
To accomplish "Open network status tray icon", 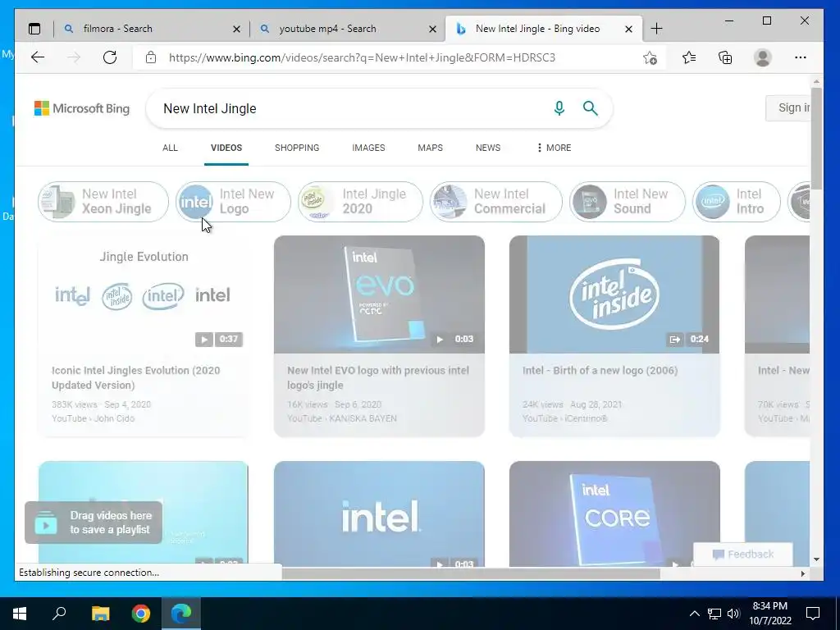I will 714,614.
